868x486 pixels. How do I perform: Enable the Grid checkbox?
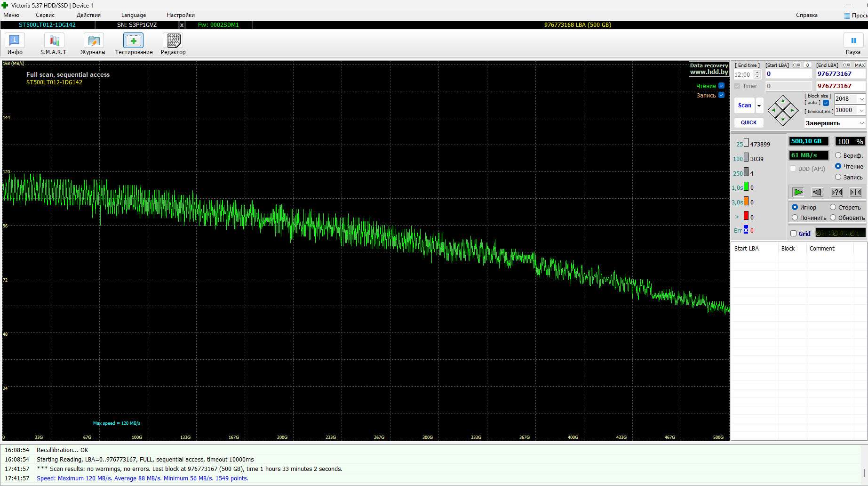tap(794, 234)
